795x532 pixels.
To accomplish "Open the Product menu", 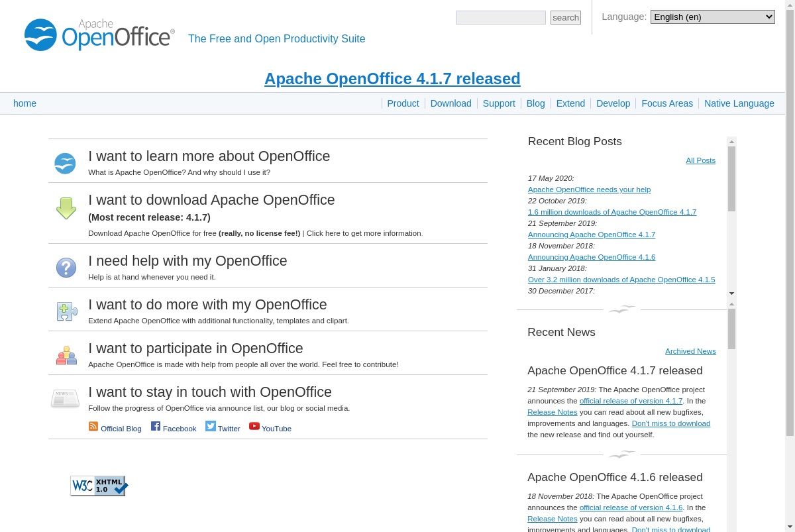I will point(403,103).
